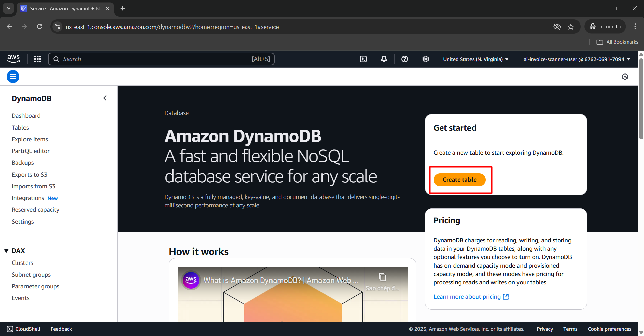Bookmark this page with the star icon
This screenshot has width=644, height=336.
tap(571, 27)
